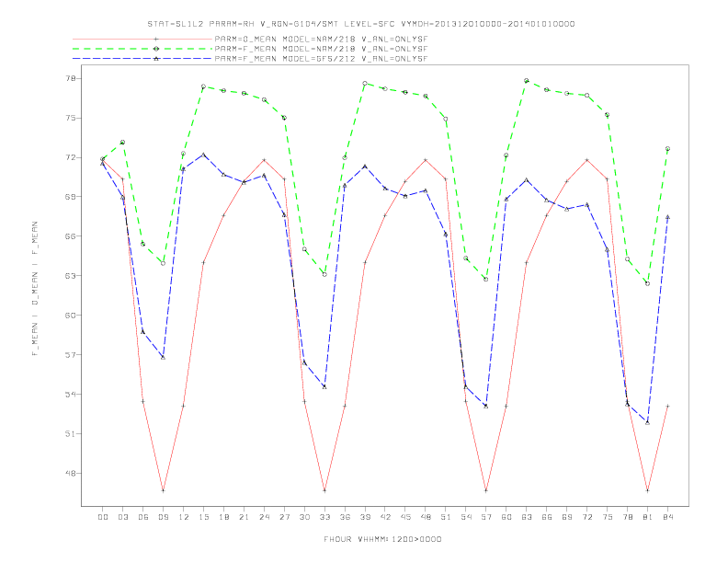Viewport: 728px width, 563px height.
Task: Click the x-axis title FHOUR VHHMM=1200>0000
Action: click(382, 539)
